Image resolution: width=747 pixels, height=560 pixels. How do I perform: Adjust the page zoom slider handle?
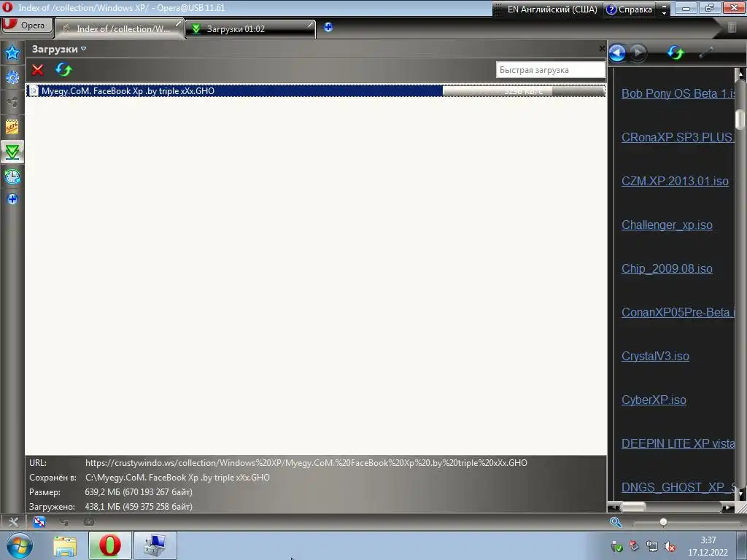663,522
